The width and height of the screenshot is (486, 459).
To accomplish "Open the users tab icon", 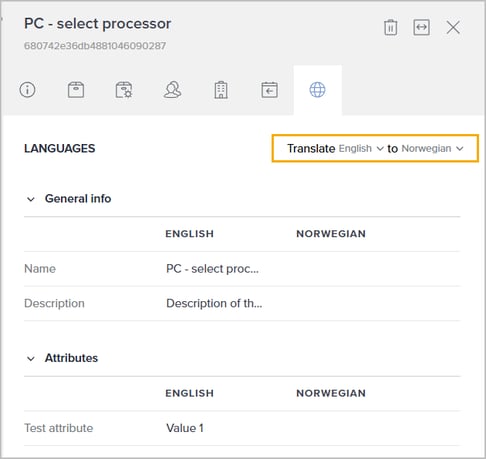I will click(x=172, y=90).
